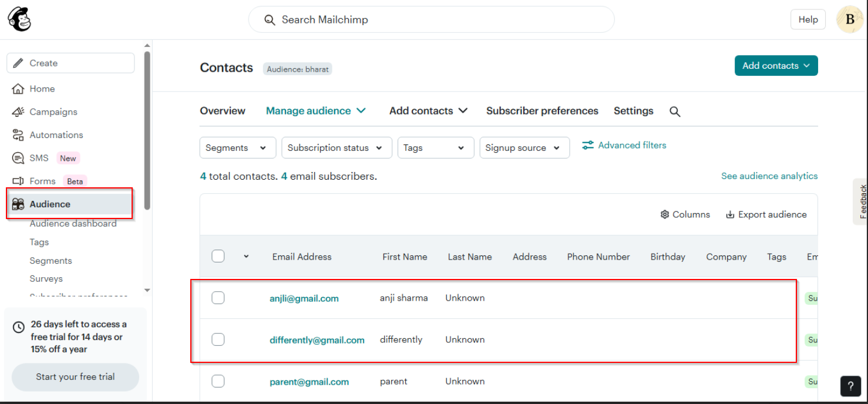The height and width of the screenshot is (404, 868).
Task: Open the account avatar B
Action: click(849, 20)
